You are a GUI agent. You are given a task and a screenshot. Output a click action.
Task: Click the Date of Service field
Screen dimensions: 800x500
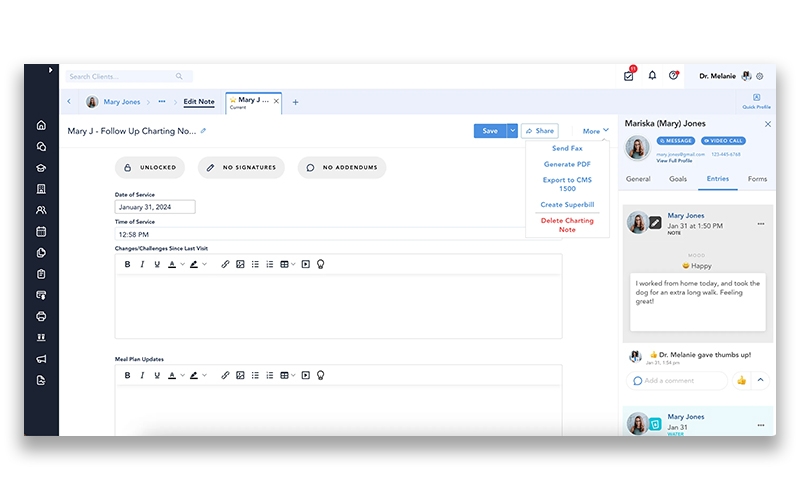click(155, 207)
